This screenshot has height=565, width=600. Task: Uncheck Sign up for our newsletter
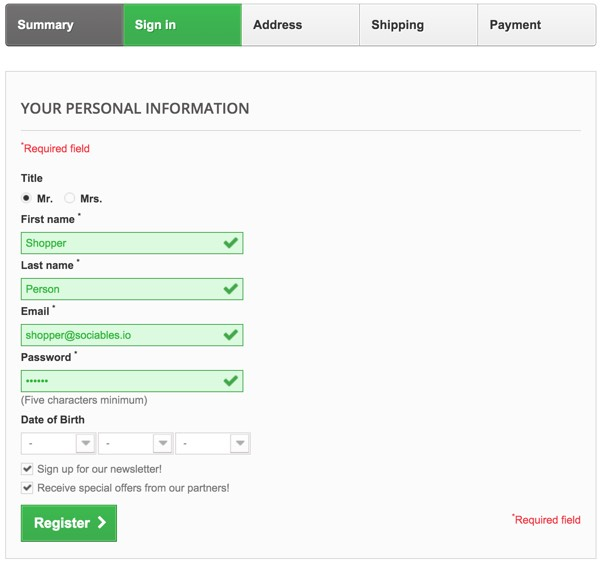(x=27, y=469)
